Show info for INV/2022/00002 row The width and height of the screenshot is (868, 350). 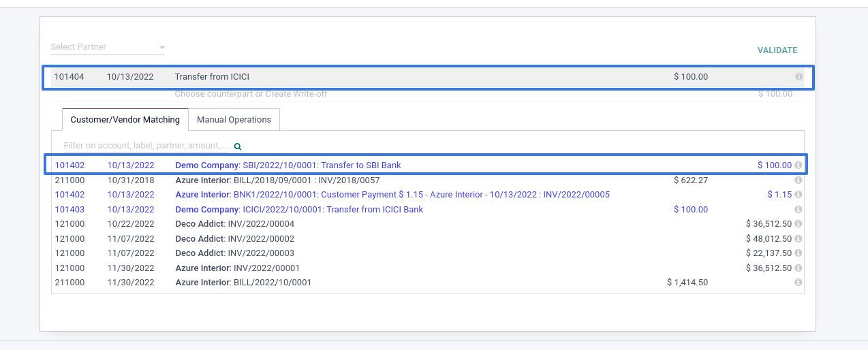tap(798, 239)
